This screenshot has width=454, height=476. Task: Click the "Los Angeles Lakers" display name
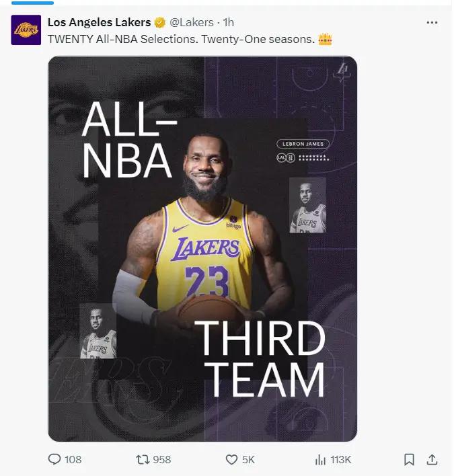point(99,22)
